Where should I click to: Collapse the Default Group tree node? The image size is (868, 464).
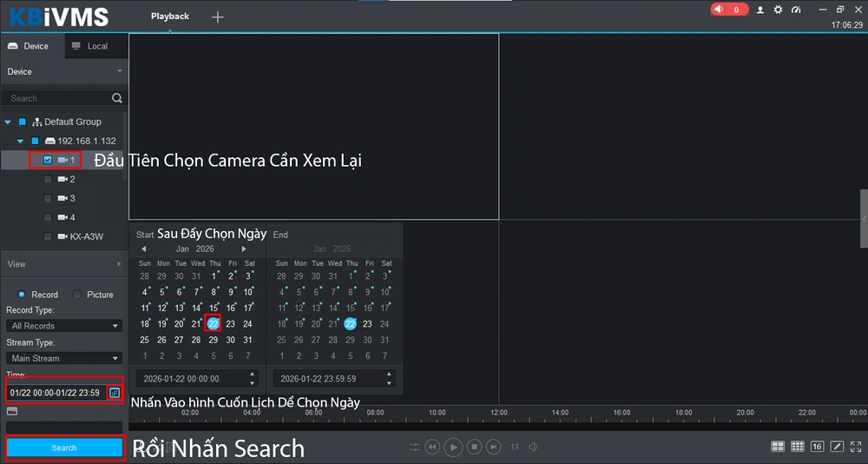tap(8, 122)
